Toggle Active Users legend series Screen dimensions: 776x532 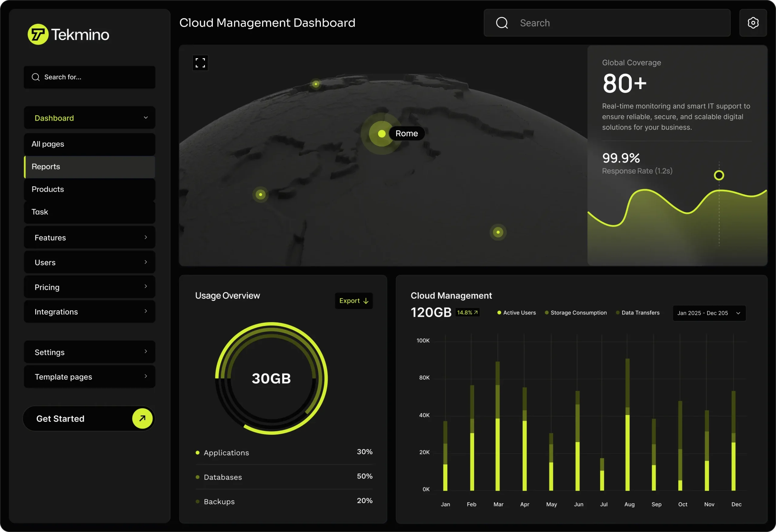516,313
